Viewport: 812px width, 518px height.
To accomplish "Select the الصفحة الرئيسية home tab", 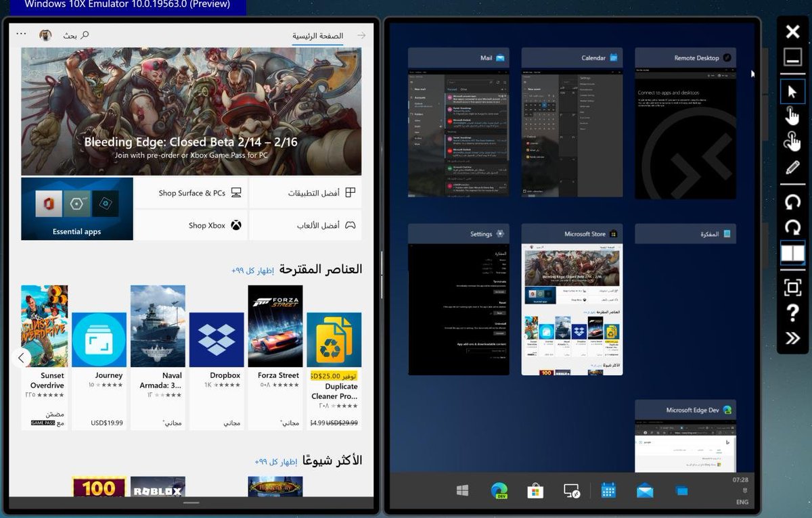I will [317, 36].
